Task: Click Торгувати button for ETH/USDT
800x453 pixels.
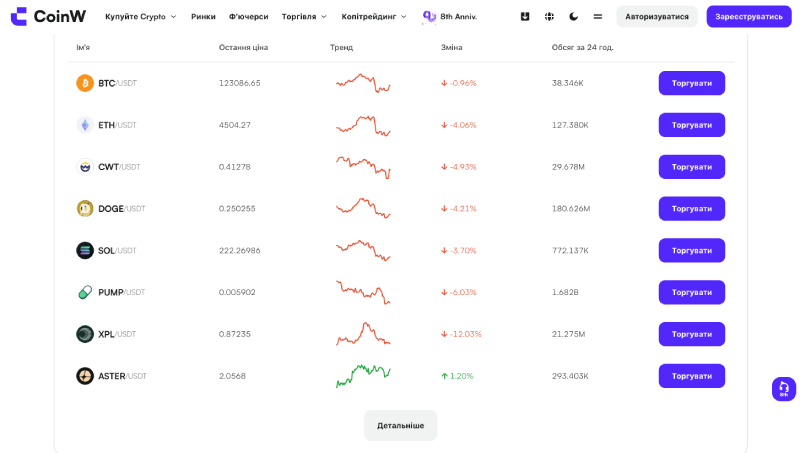Action: click(x=691, y=125)
